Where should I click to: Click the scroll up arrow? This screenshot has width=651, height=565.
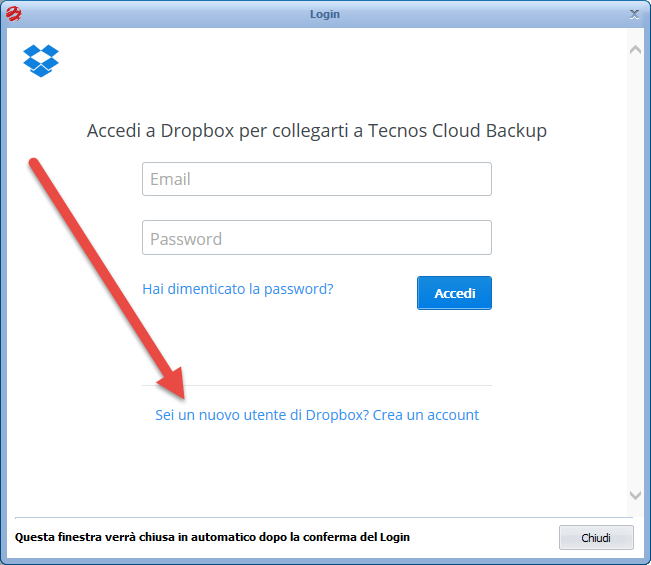click(x=635, y=50)
